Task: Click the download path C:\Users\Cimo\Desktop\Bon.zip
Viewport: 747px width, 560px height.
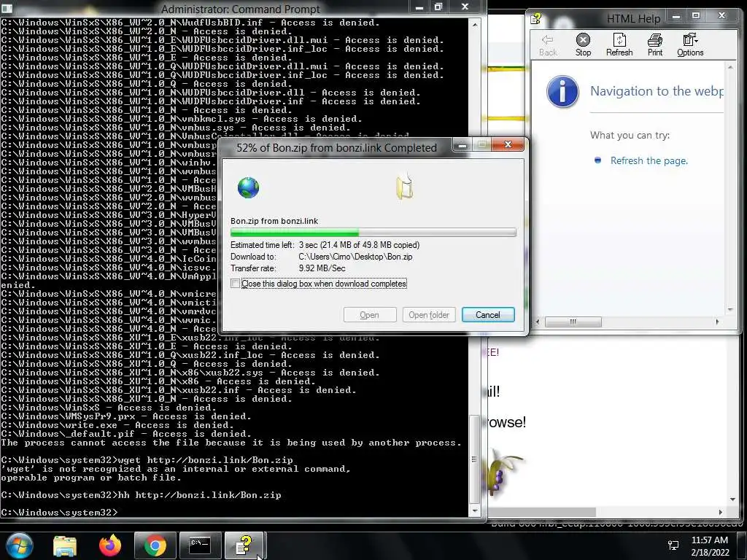Action: (355, 257)
